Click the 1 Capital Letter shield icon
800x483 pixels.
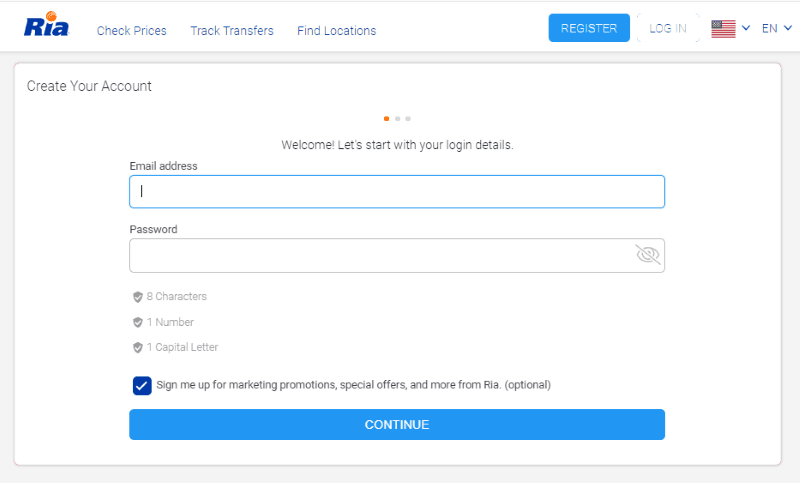tap(138, 348)
